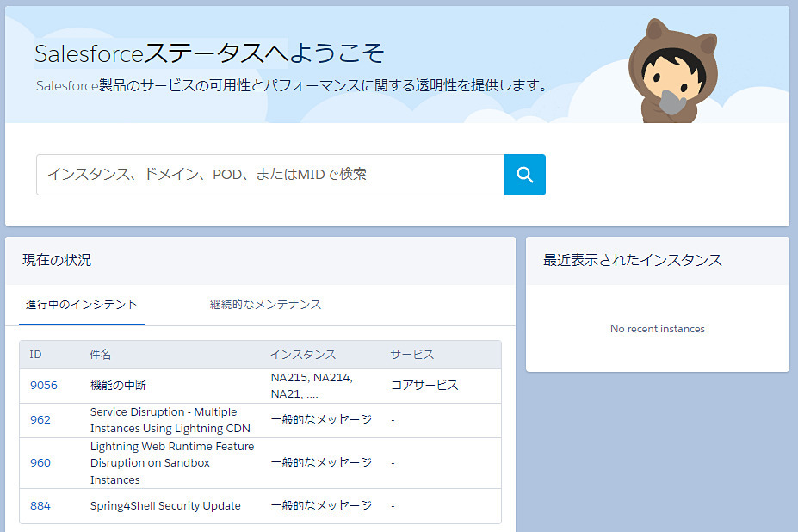Click the magnifying glass search button
Screen dimensions: 798x532
point(524,175)
